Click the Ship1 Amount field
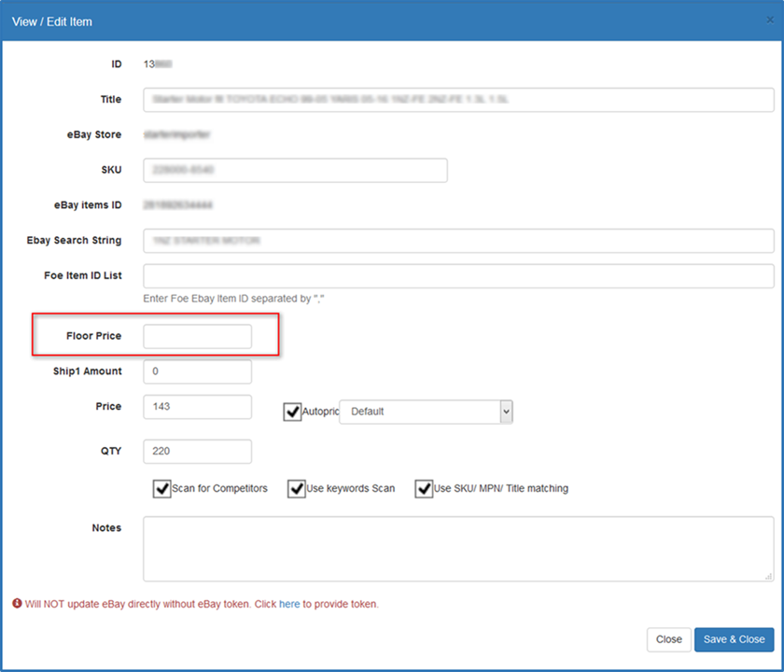784x672 pixels. (197, 371)
